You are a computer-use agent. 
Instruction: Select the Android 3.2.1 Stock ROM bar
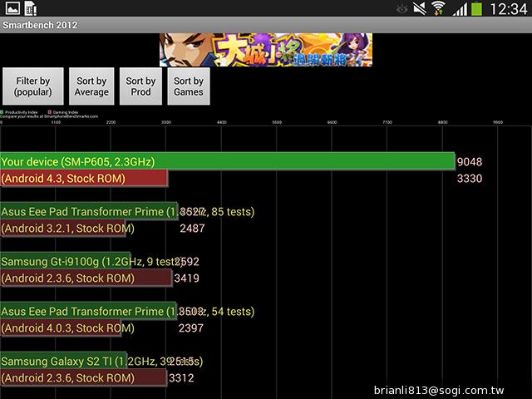pyautogui.click(x=66, y=229)
